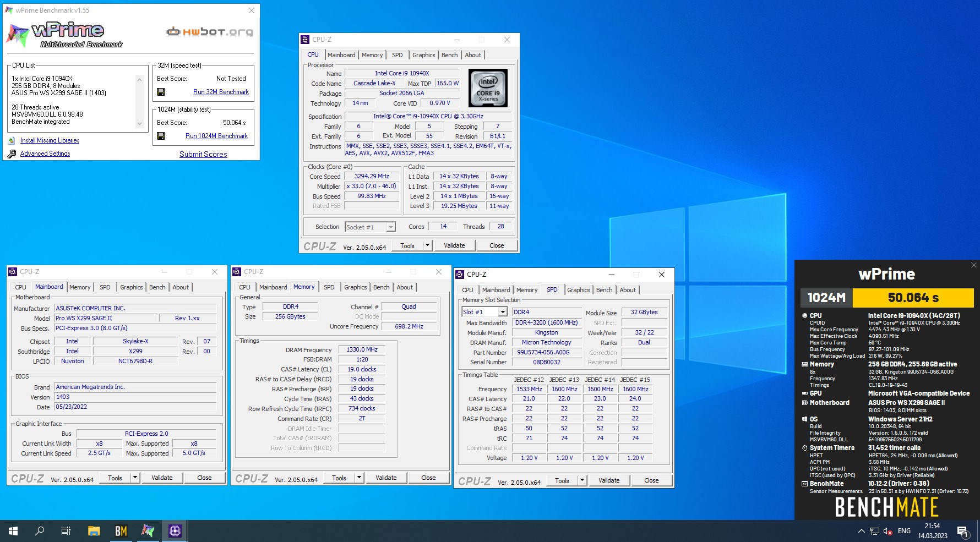The image size is (980, 542).
Task: Click Run 32M Benchmark link
Action: click(221, 92)
